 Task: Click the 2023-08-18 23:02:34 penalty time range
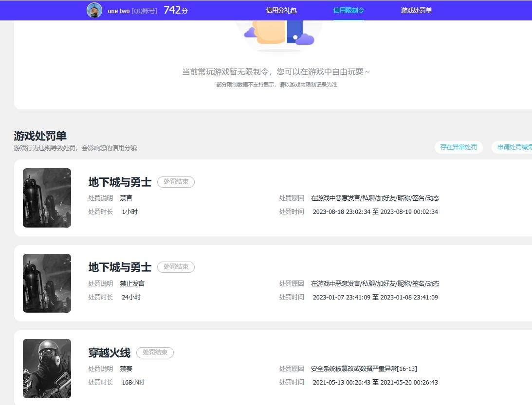(375, 212)
